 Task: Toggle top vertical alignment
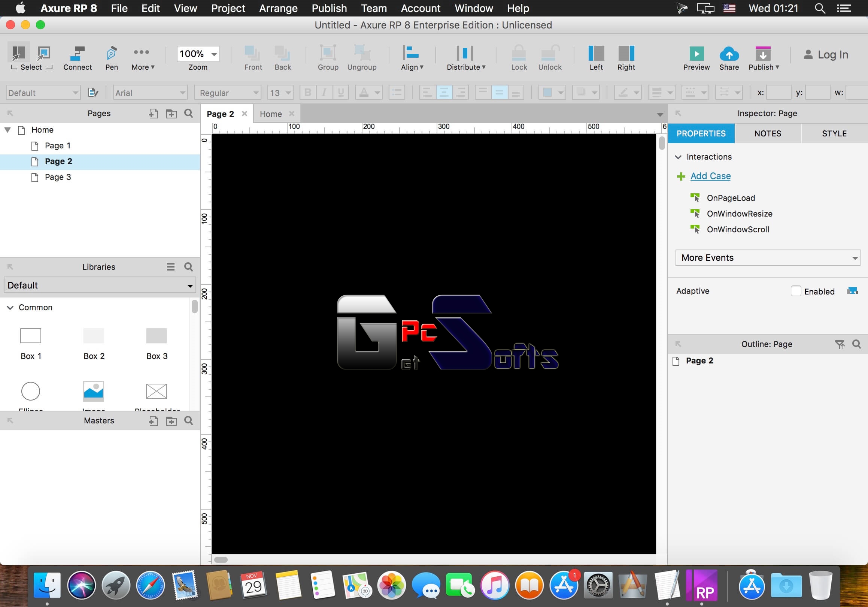(x=483, y=92)
